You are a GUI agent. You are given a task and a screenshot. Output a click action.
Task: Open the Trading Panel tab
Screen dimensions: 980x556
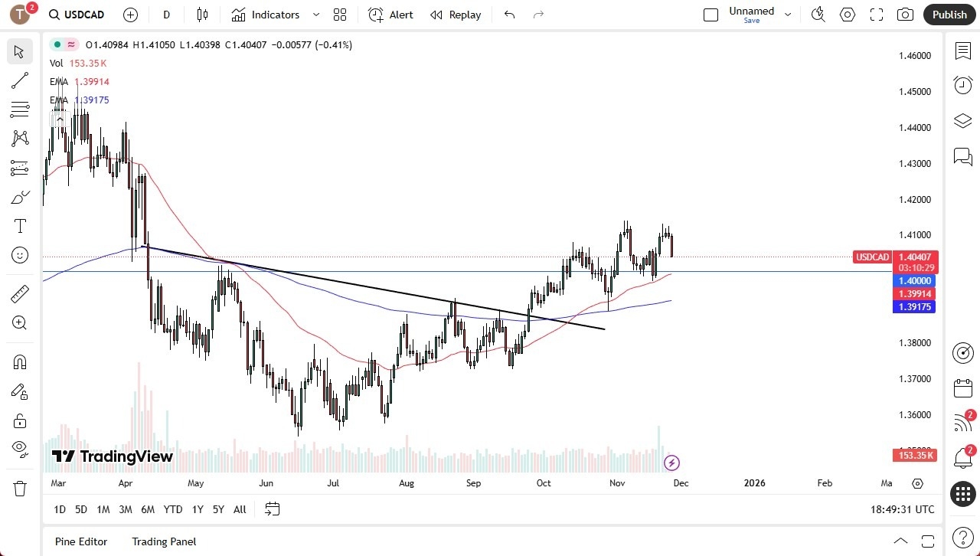pos(164,541)
